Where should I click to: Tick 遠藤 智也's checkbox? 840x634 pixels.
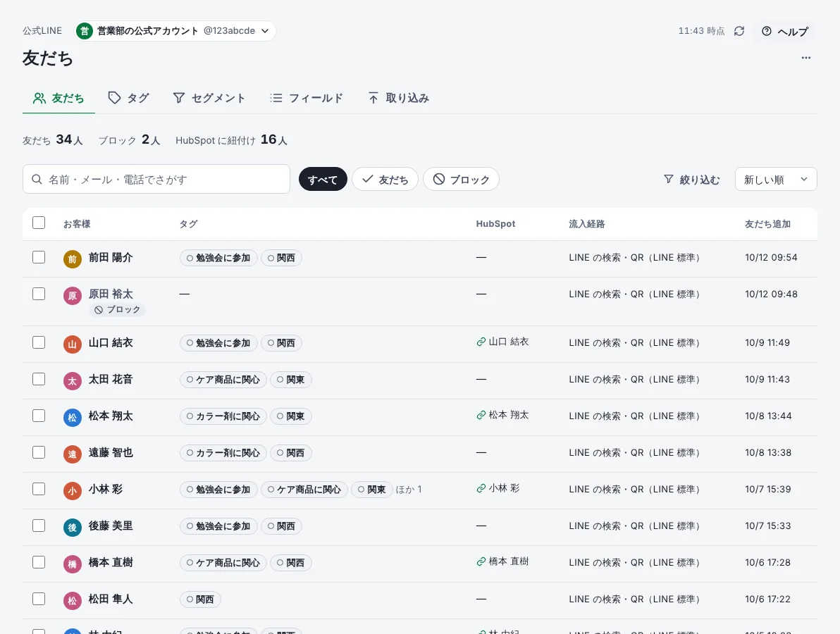(39, 452)
